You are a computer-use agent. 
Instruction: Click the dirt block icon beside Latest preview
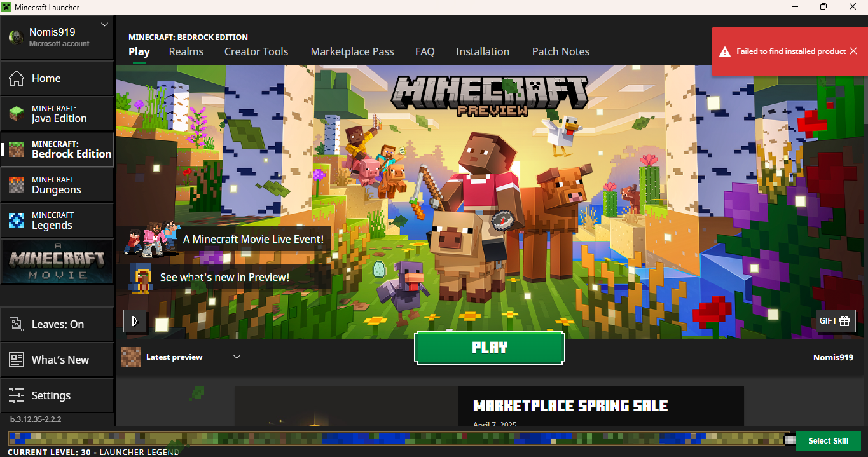[131, 357]
